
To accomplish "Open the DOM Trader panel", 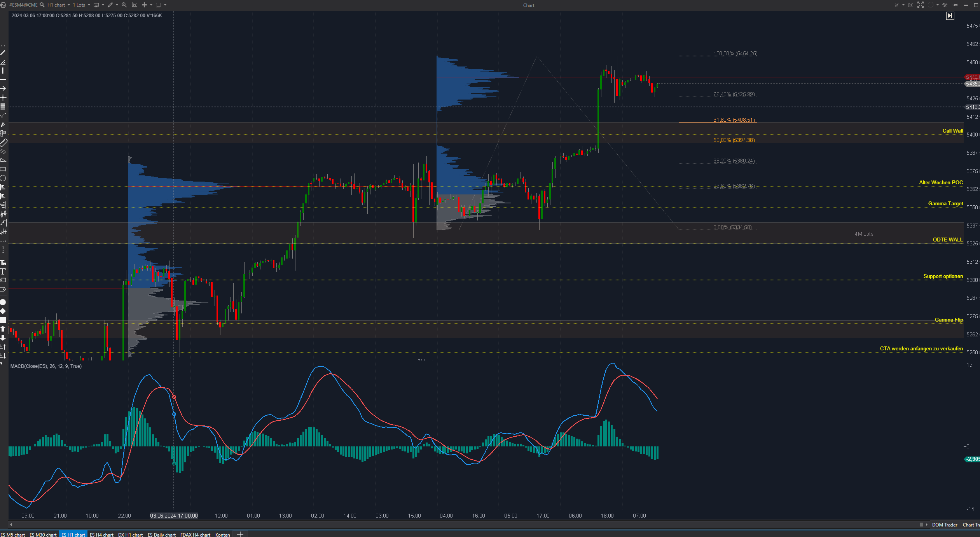I will coord(944,525).
